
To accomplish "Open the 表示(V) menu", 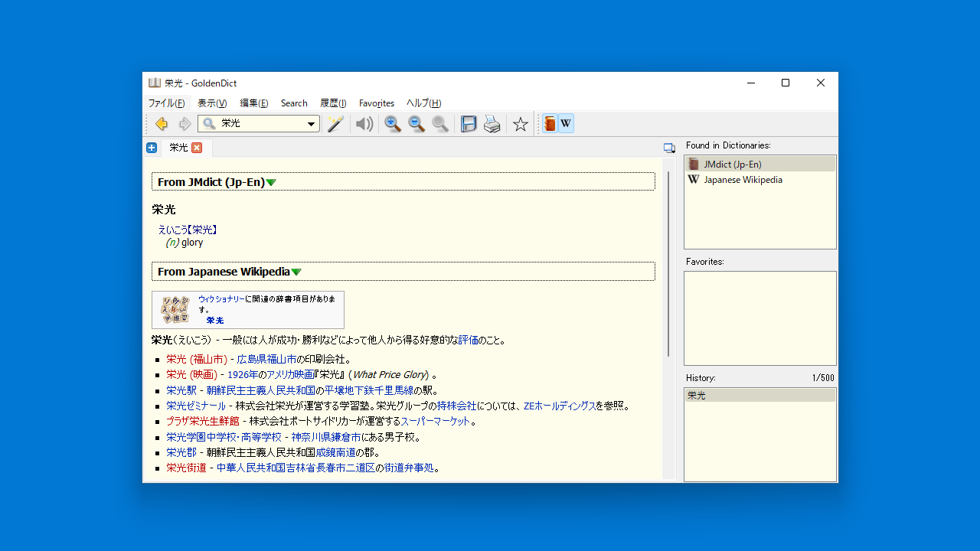I will click(212, 103).
